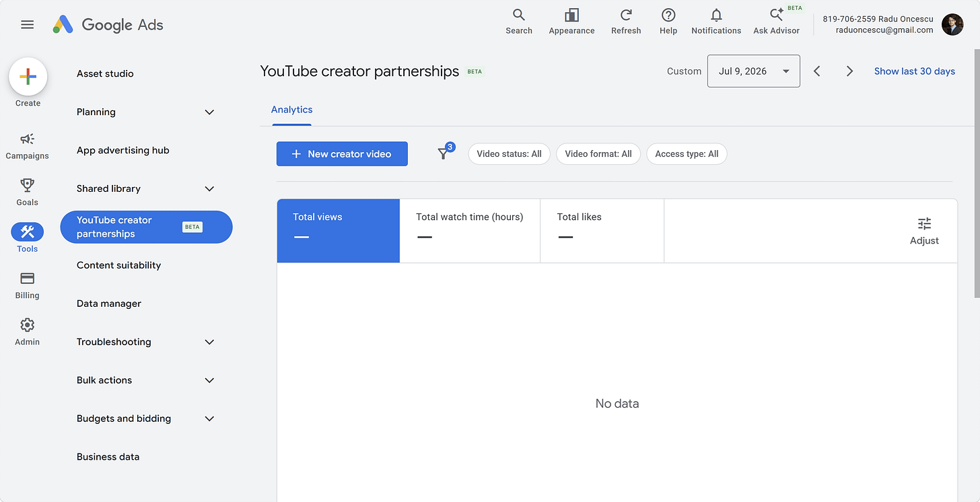Viewport: 980px width, 502px height.
Task: Click account email raduoncescu@gmail.com
Action: coord(884,30)
